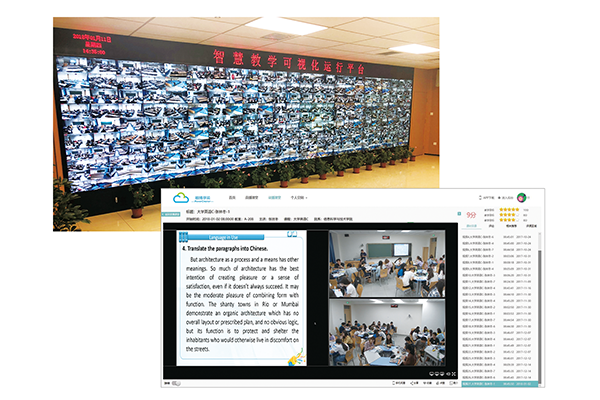Open the fourth navigation menu dropdown
This screenshot has height=400, width=600.
pos(297,198)
